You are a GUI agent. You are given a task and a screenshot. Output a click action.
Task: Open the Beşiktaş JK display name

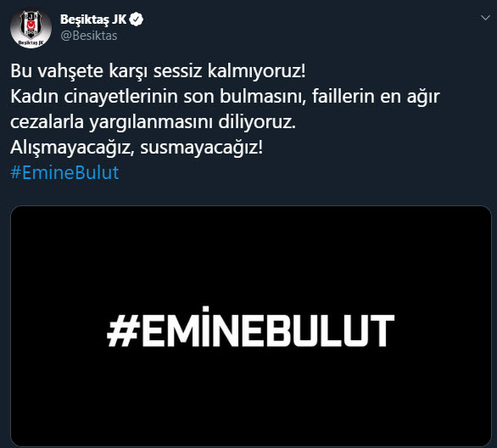point(93,20)
